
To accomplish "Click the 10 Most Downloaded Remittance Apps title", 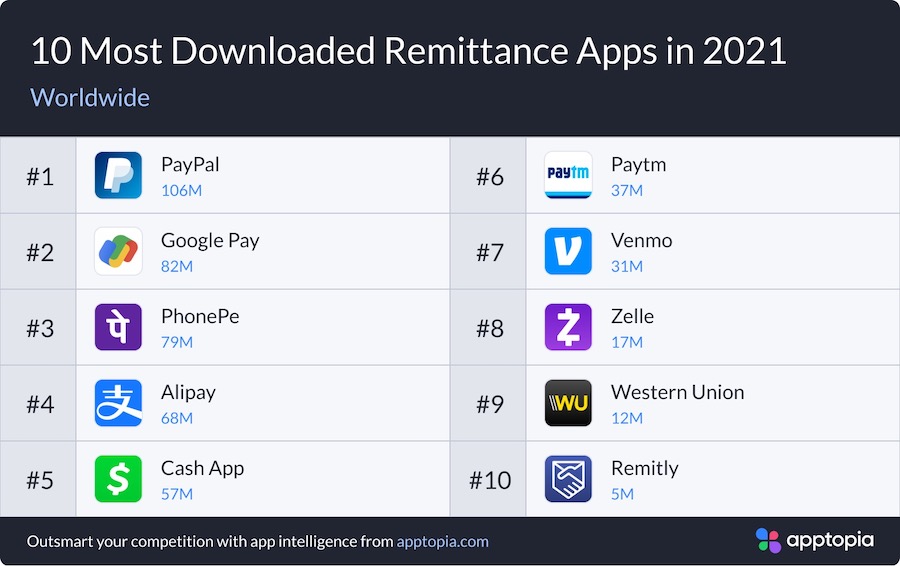I will click(x=409, y=51).
